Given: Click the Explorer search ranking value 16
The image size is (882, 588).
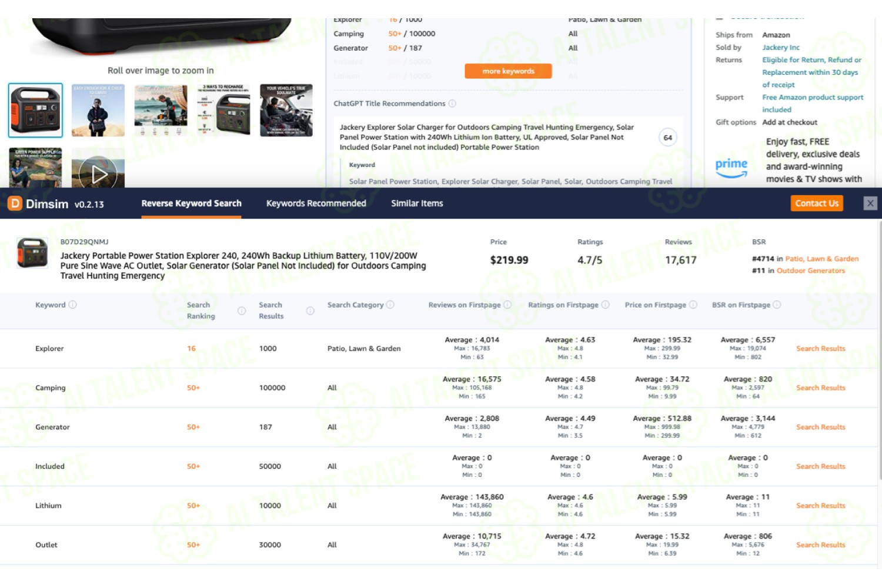Looking at the screenshot, I should coord(191,349).
